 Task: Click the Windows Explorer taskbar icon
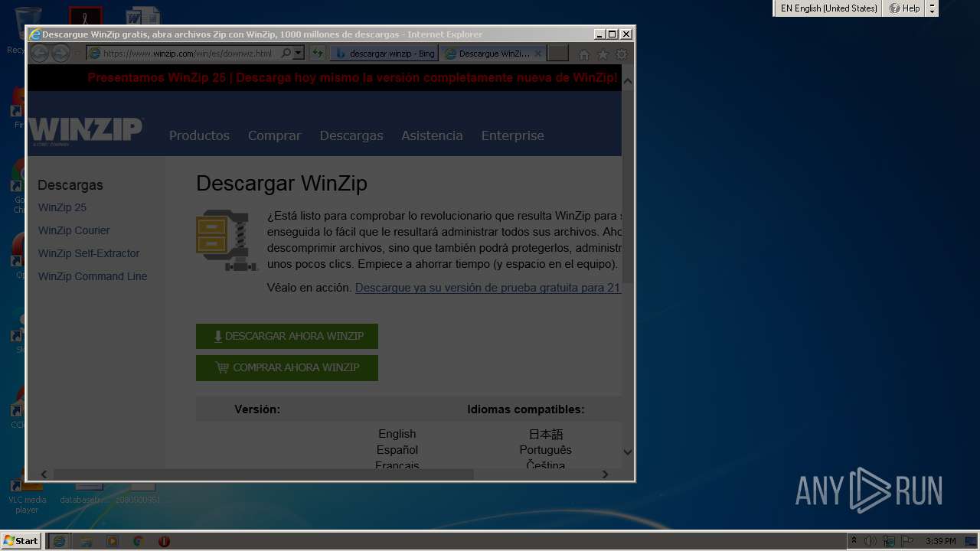pos(87,541)
